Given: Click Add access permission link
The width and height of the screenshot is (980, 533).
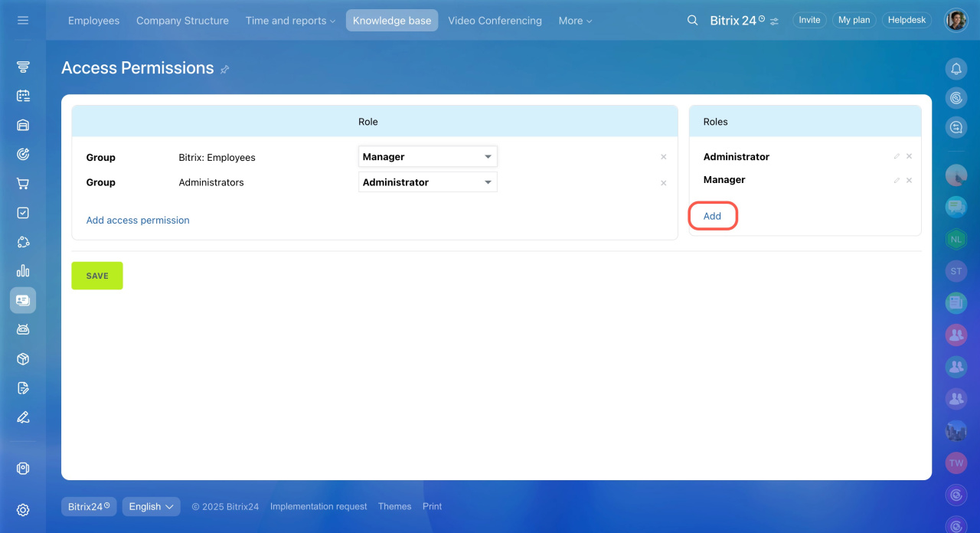Looking at the screenshot, I should click(138, 221).
